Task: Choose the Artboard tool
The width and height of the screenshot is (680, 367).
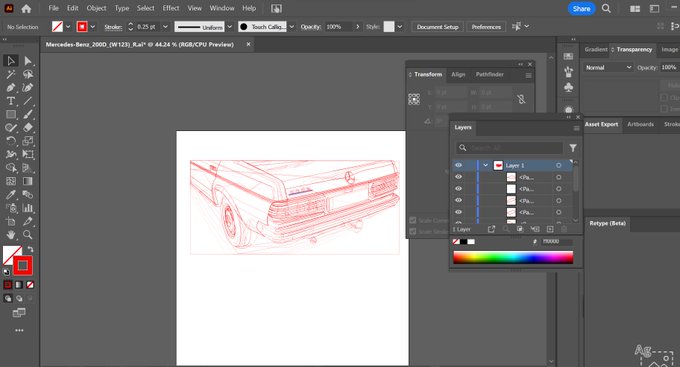Action: click(11, 222)
